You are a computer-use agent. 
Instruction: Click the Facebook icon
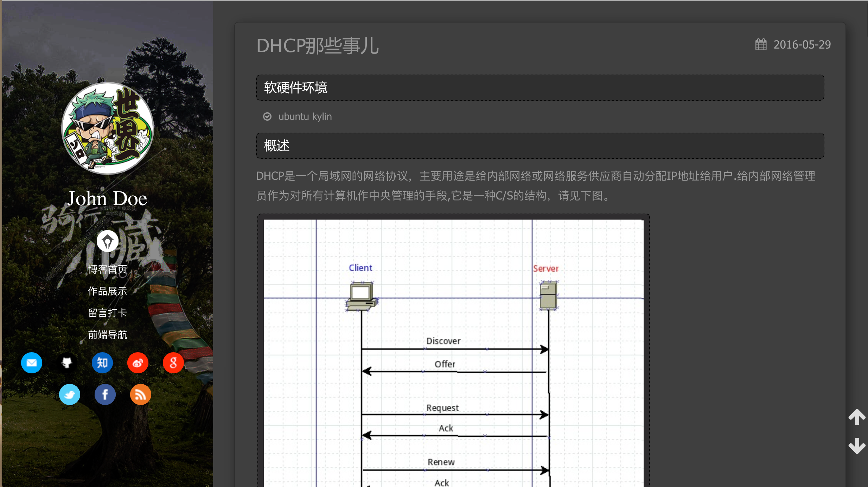[x=105, y=394]
